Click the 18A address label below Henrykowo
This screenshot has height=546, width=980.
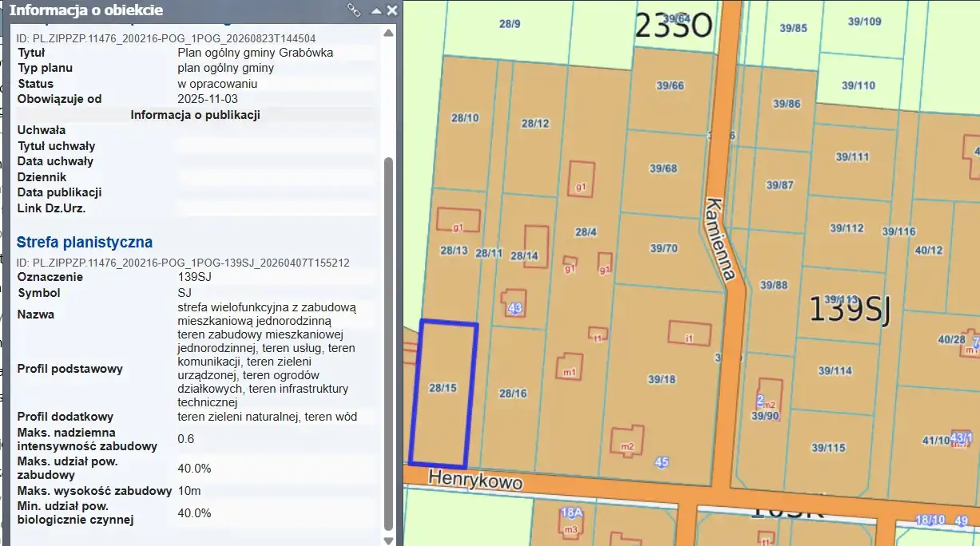tap(573, 512)
